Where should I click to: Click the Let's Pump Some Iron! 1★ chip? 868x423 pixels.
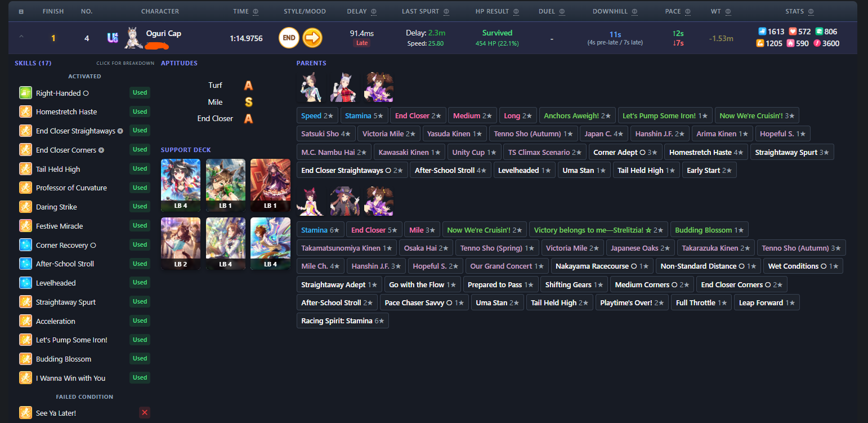[665, 115]
